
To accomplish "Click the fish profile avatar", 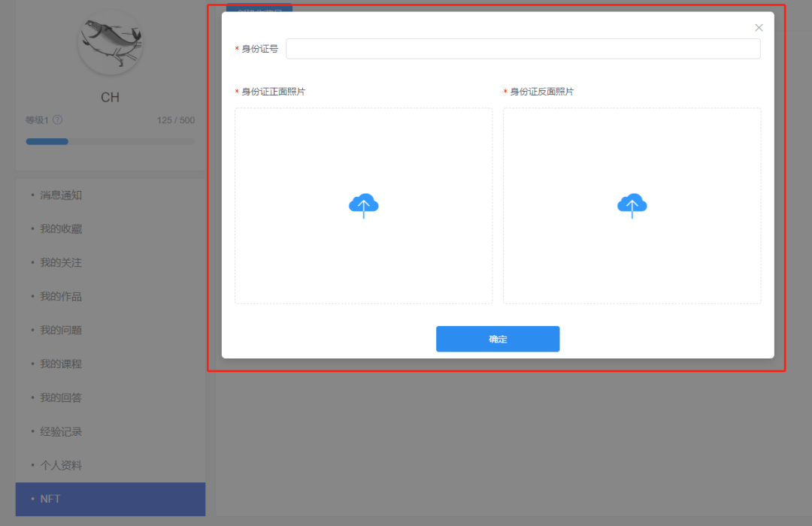I will [111, 42].
